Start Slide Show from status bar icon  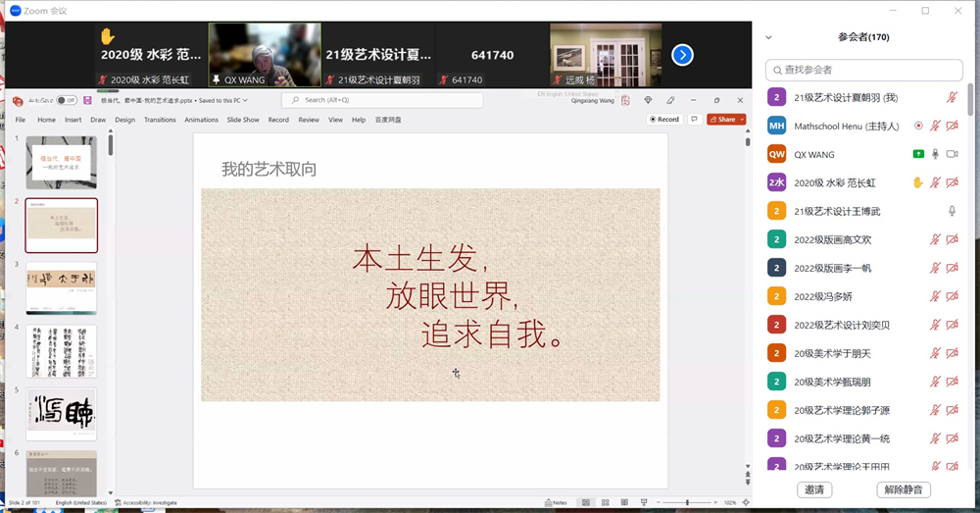coord(645,502)
